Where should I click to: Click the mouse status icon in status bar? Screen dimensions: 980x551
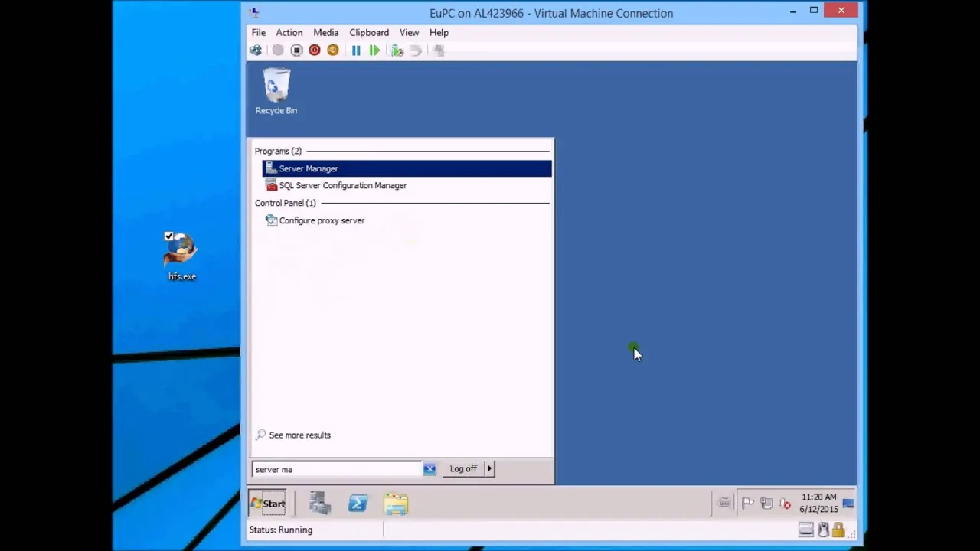[823, 530]
